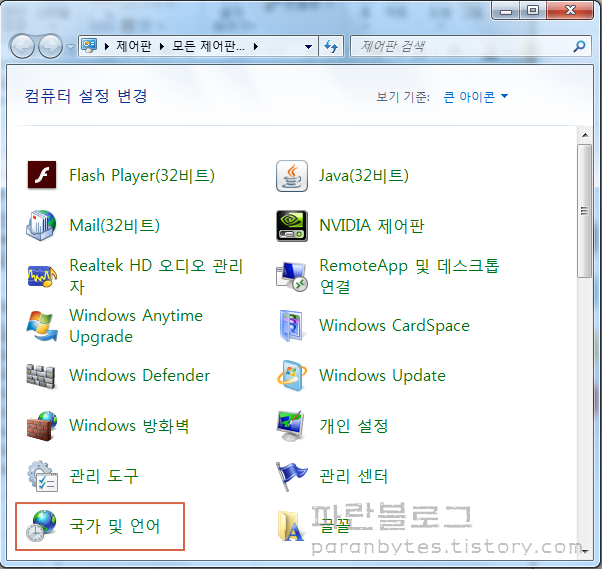602x569 pixels.
Task: Click the Forward navigation arrow button
Action: [50, 46]
